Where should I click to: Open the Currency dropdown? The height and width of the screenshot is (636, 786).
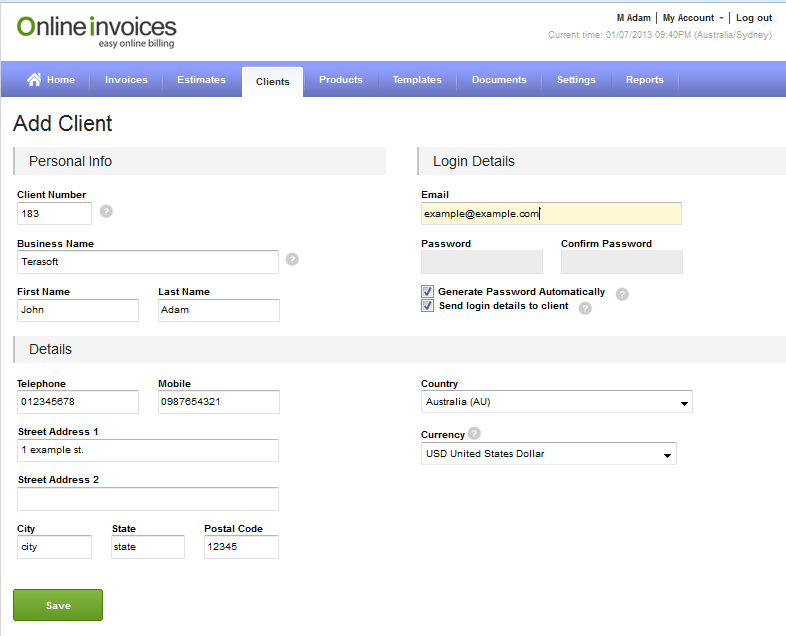pos(549,454)
